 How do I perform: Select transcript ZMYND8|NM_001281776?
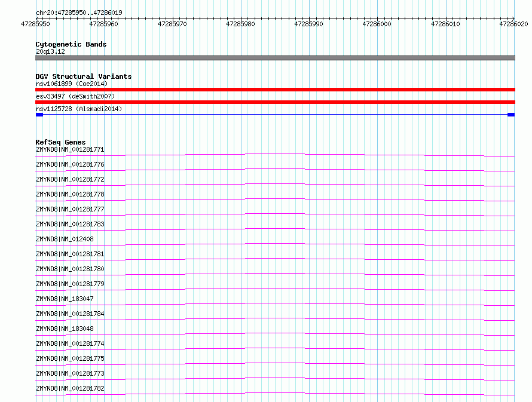[70, 164]
